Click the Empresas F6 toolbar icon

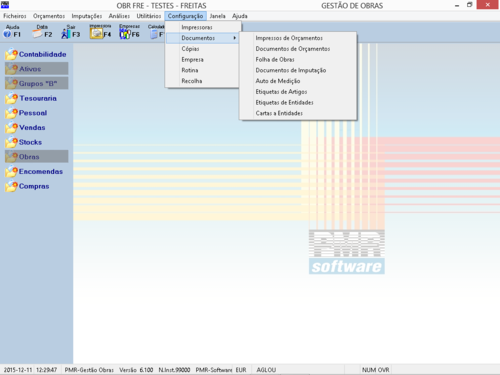[129, 31]
